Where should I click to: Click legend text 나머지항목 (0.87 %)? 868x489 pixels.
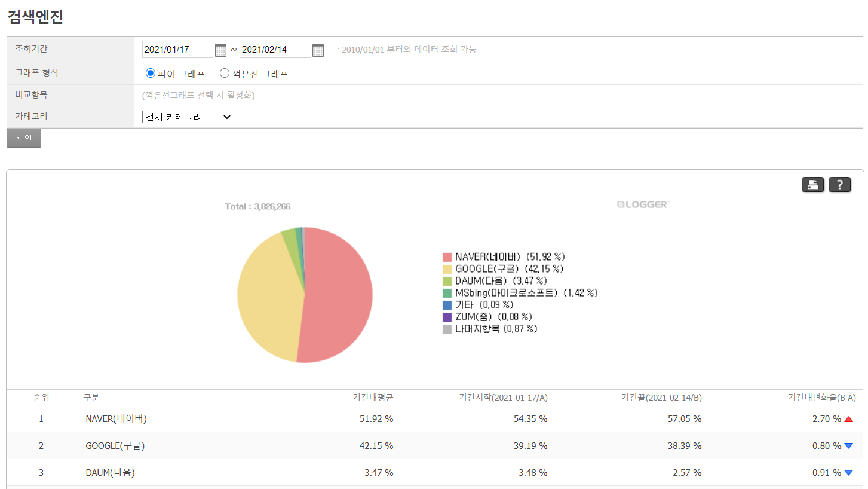pyautogui.click(x=496, y=329)
